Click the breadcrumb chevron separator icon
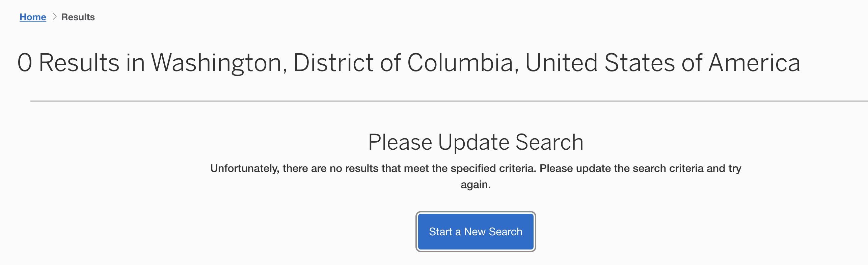 [x=55, y=17]
